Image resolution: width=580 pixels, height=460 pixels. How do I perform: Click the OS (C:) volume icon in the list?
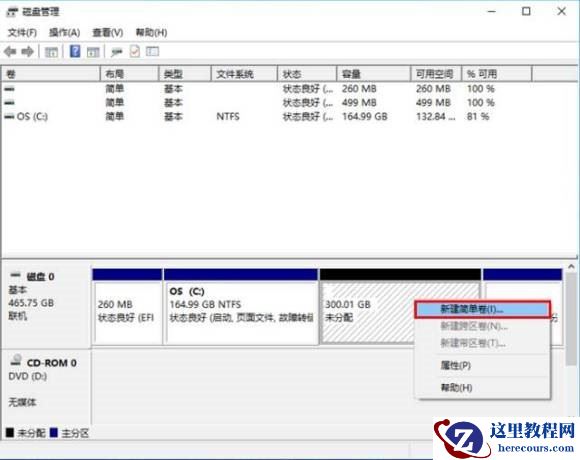click(9, 116)
